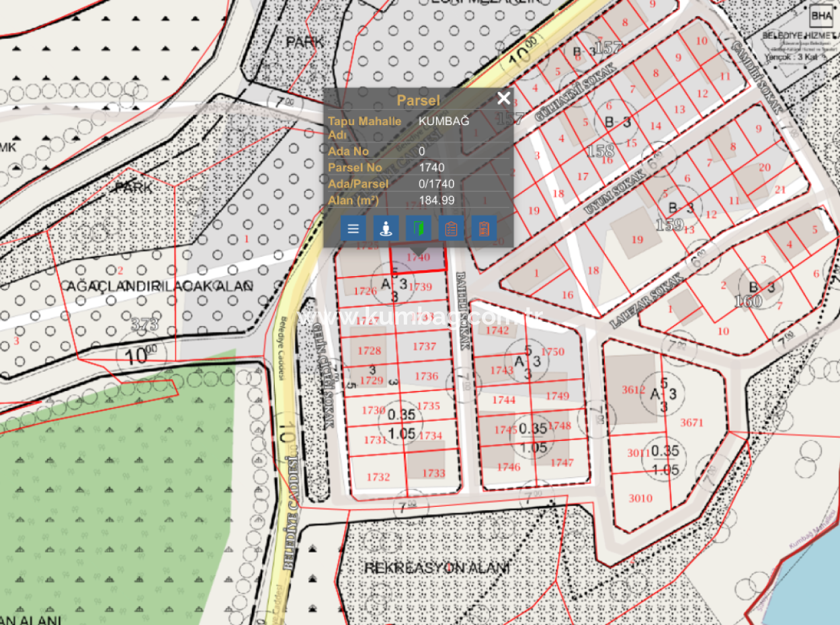The width and height of the screenshot is (840, 625).
Task: Close the Parsel info popup
Action: pyautogui.click(x=503, y=99)
